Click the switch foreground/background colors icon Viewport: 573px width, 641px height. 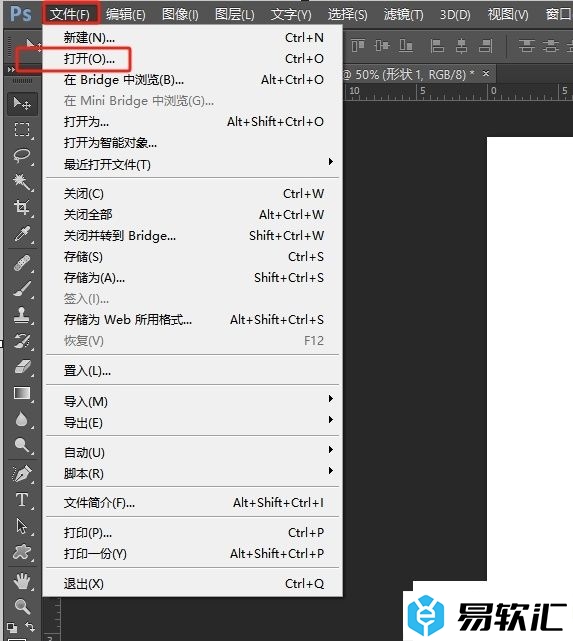coord(30,626)
